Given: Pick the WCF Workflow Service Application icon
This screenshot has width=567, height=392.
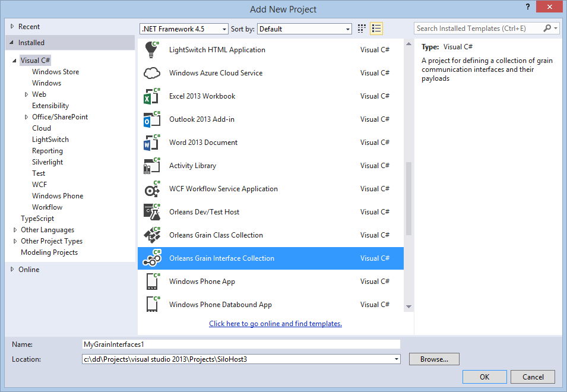Looking at the screenshot, I should [153, 189].
